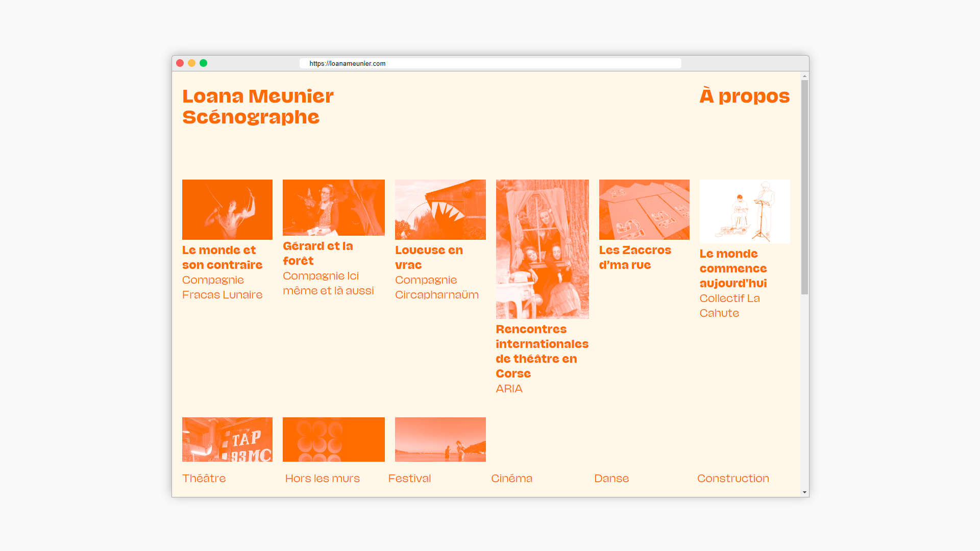Open Le monde et son contraire thumbnail

[227, 210]
